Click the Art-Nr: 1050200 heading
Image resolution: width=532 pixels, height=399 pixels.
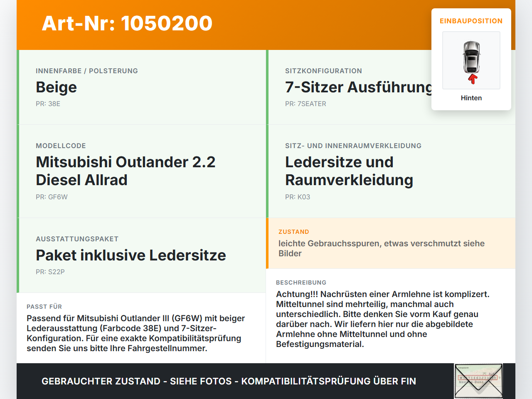[x=127, y=23]
